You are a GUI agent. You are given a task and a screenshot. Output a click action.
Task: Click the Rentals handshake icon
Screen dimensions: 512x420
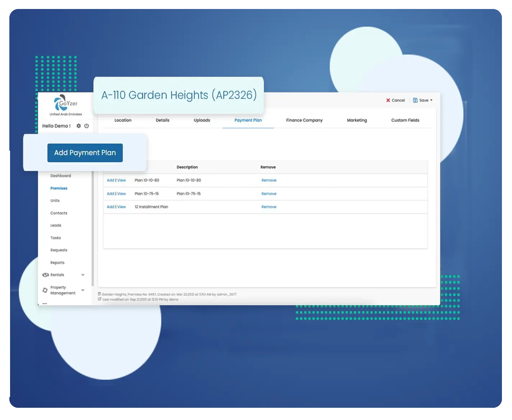[45, 275]
